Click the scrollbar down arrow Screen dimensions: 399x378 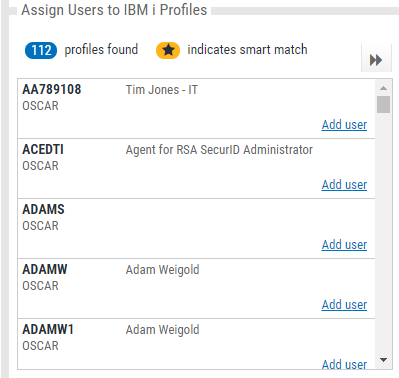(383, 360)
